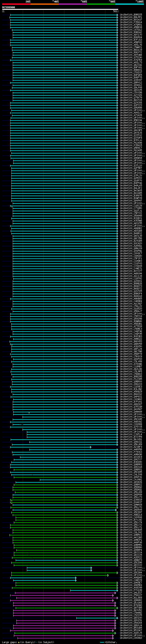
Task: Open hit UniRef100_B8LPP1
Action: tap(131, 17)
